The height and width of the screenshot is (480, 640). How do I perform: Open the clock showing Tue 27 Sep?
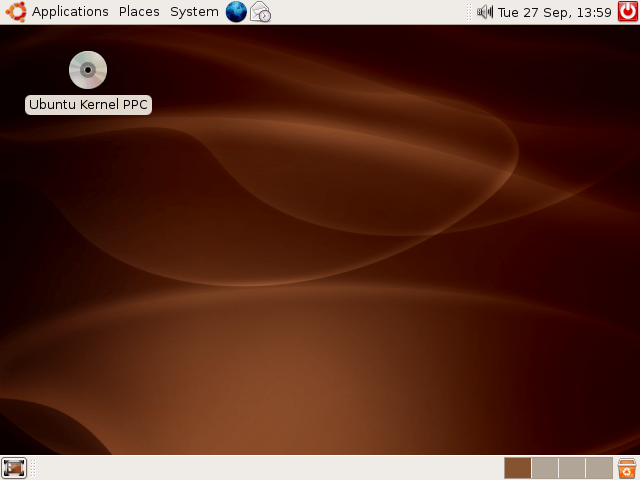[x=555, y=12]
